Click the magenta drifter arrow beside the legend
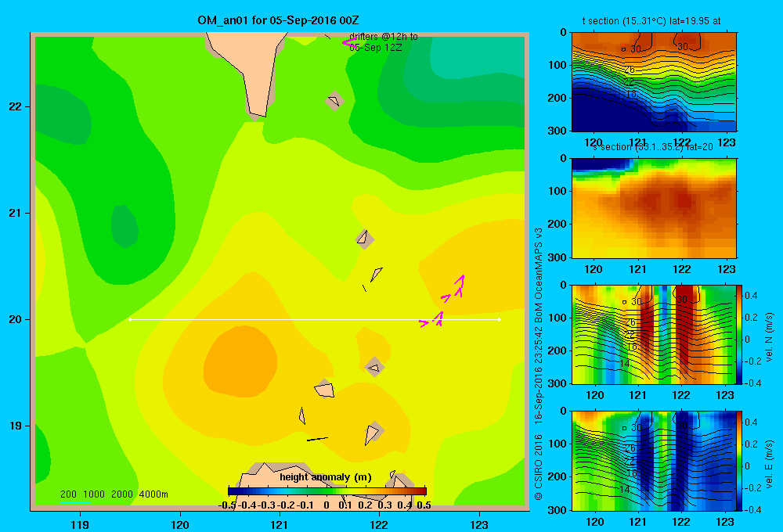The height and width of the screenshot is (532, 783). point(348,42)
